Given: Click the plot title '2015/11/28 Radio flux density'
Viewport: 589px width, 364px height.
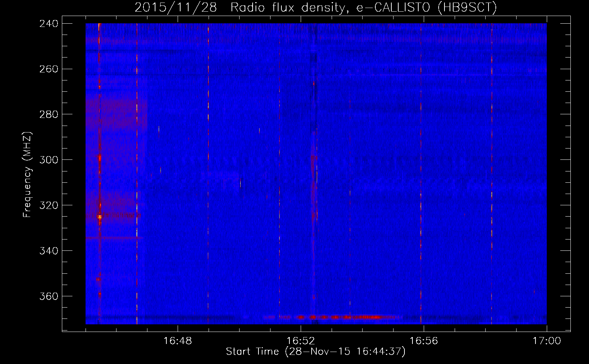Looking at the screenshot, I should pos(316,7).
